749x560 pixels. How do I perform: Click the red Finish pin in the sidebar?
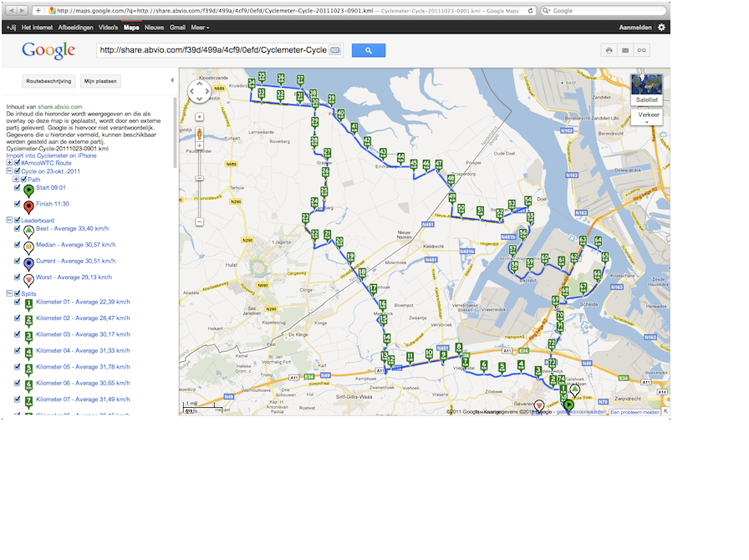(x=28, y=207)
